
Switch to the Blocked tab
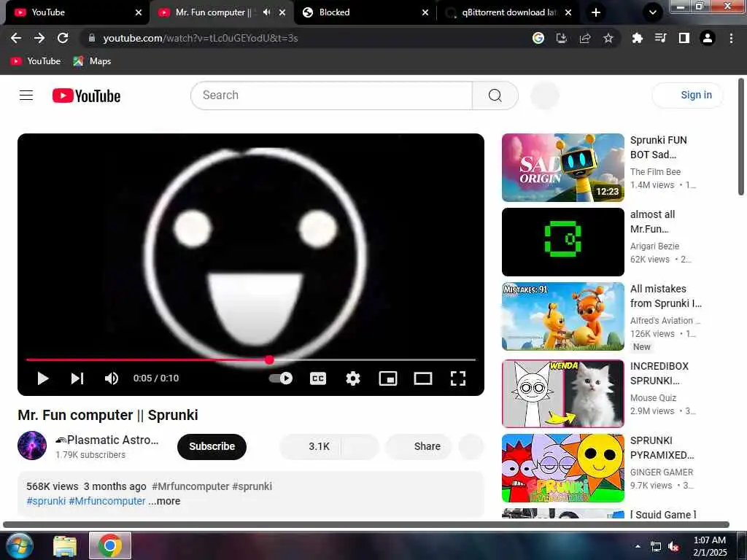point(365,12)
